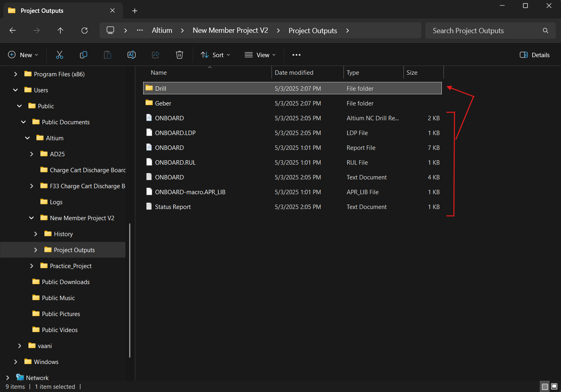Image resolution: width=561 pixels, height=392 pixels.
Task: Select the 4 KB ONBOARD Text Document
Action: click(292, 177)
